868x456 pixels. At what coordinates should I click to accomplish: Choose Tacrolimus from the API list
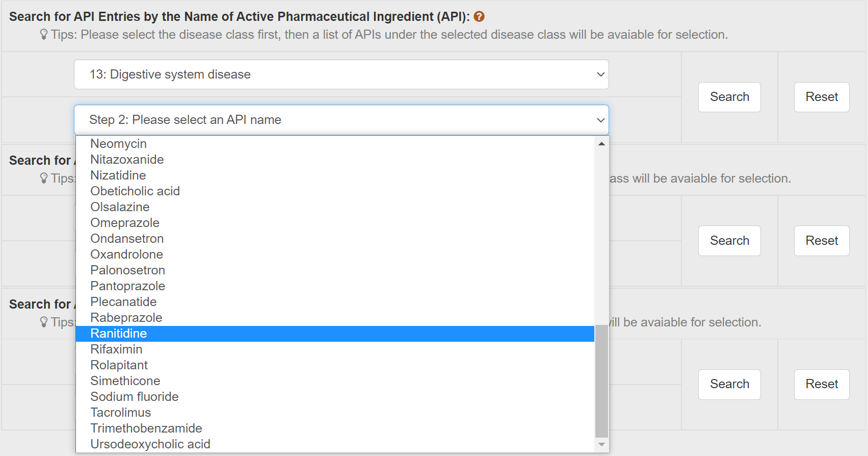pos(121,413)
